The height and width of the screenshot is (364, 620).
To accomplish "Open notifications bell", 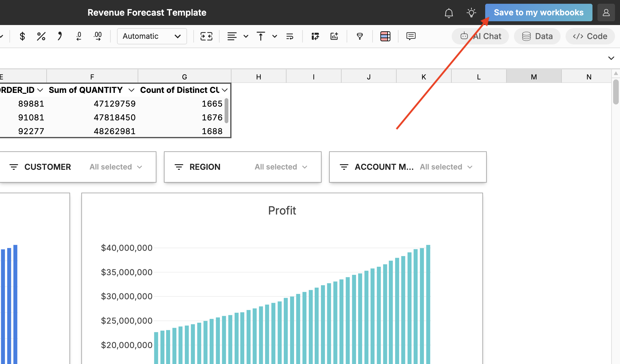I will [x=449, y=13].
